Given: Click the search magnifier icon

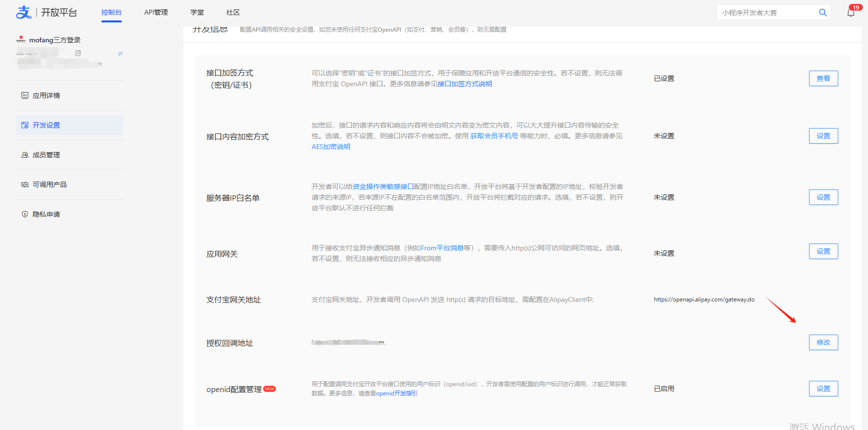Looking at the screenshot, I should coord(823,13).
